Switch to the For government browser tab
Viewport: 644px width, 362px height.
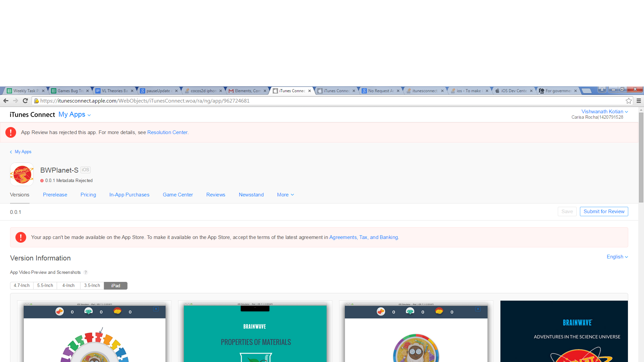click(558, 91)
